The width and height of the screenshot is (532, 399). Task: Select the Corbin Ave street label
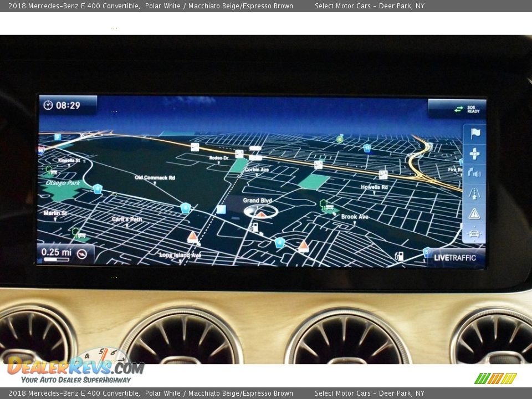tap(257, 170)
